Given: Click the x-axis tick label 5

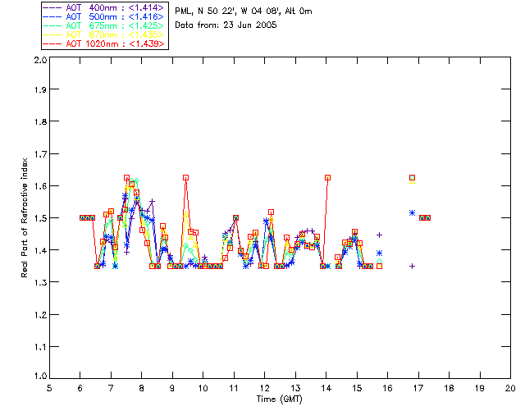Looking at the screenshot, I should click(x=49, y=388).
